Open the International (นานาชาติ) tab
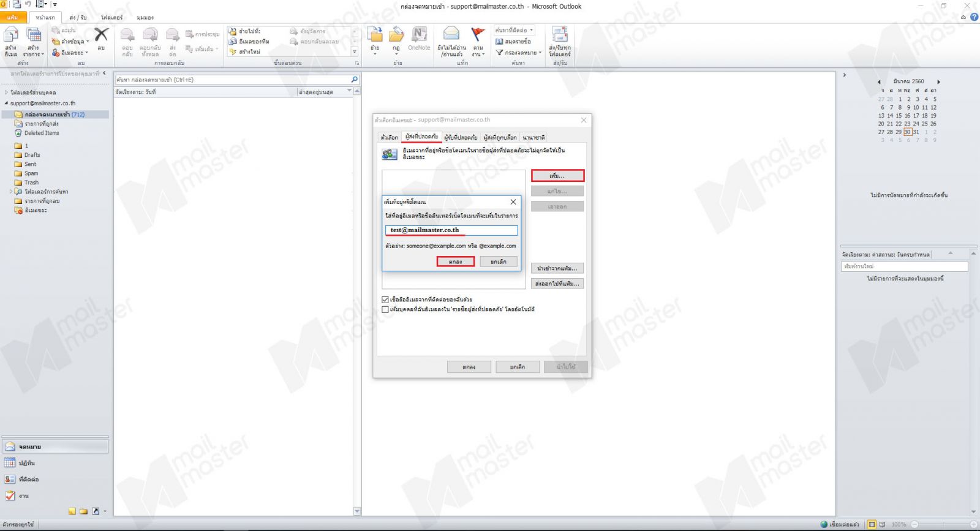980x531 pixels. pos(533,137)
